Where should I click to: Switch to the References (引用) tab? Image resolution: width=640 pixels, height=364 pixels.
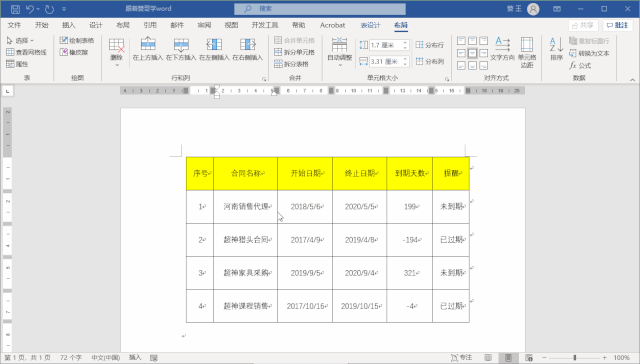click(x=150, y=25)
